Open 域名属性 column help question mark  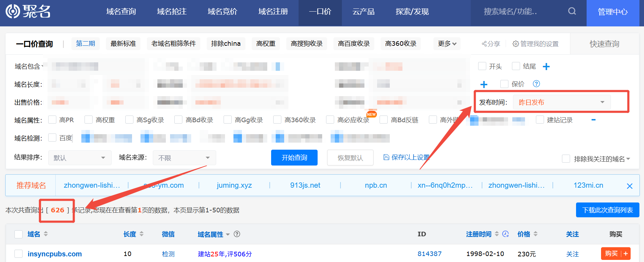click(x=237, y=234)
